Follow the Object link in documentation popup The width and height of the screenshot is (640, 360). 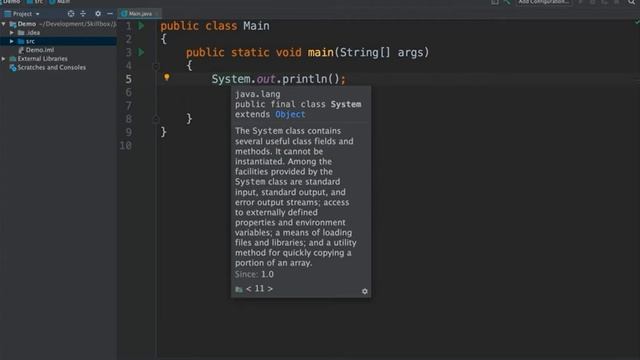[x=290, y=115]
